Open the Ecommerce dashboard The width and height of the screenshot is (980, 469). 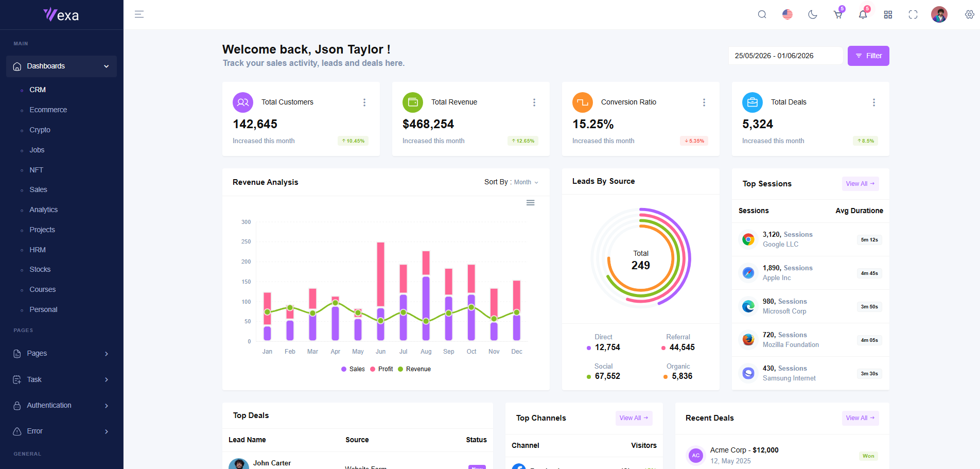click(48, 110)
